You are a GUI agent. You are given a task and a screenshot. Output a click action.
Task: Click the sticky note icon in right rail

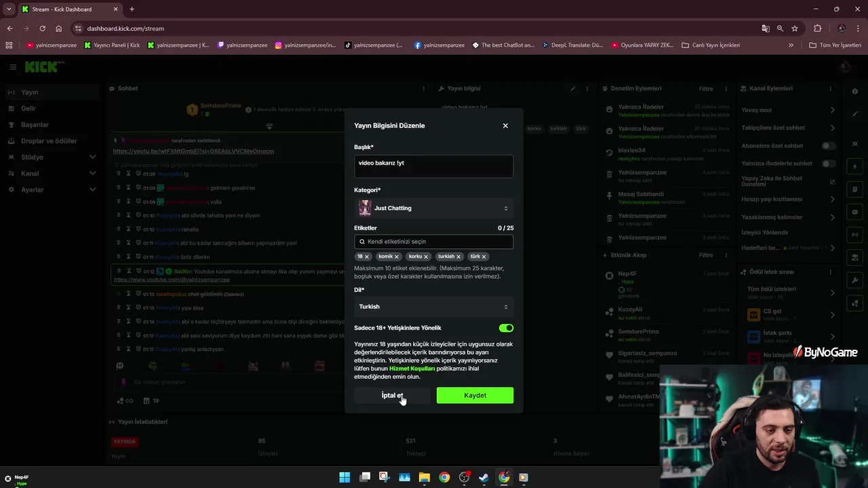(x=854, y=189)
